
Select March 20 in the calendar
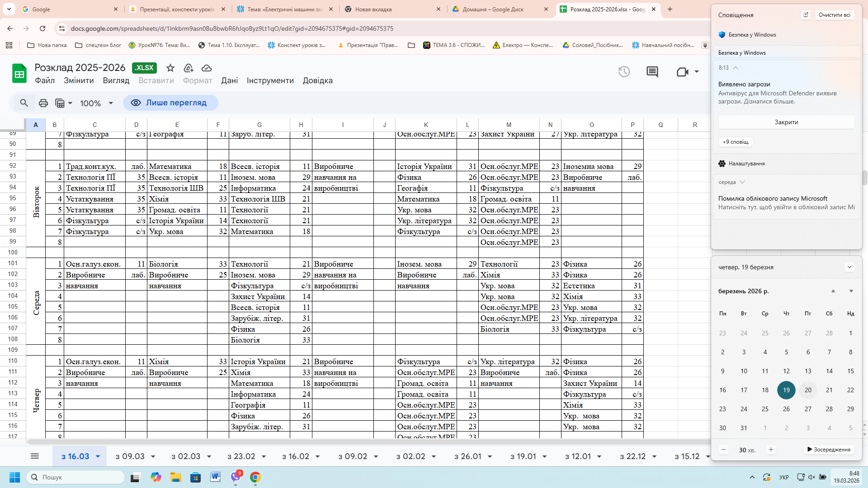808,390
